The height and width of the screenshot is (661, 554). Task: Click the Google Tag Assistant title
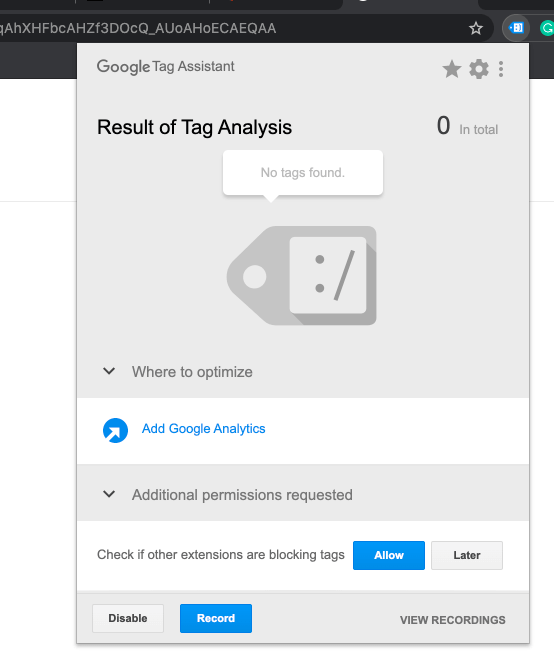166,67
